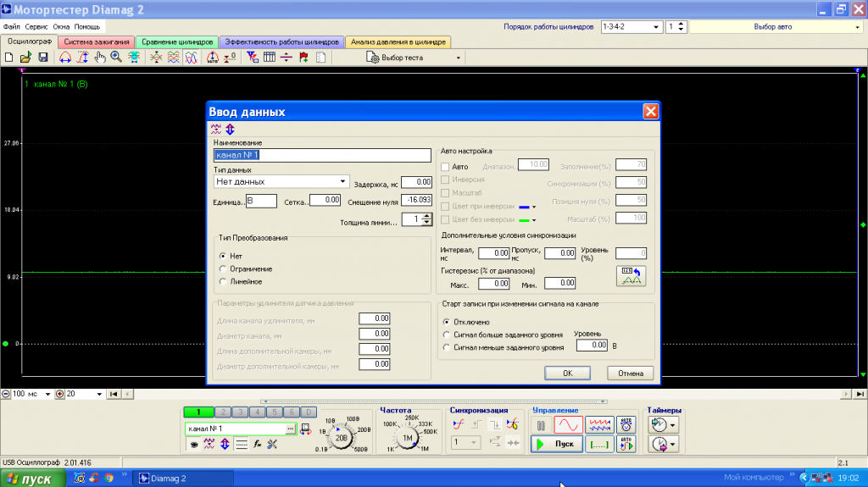
Task: Open the 100 мс time scale dropdown
Action: (x=47, y=394)
